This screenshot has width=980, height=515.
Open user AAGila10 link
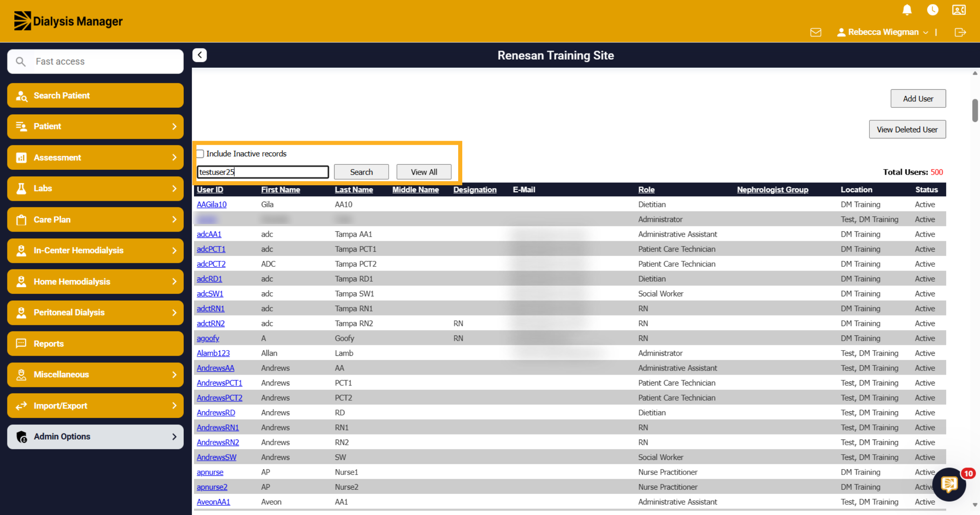(212, 204)
